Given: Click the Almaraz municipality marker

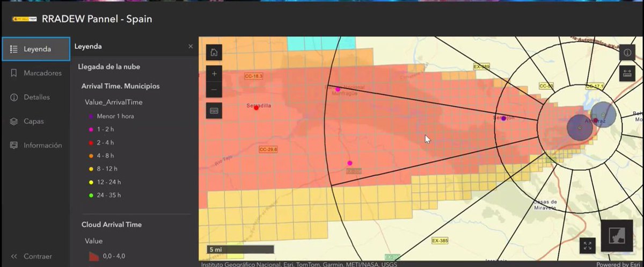Looking at the screenshot, I should [595, 120].
